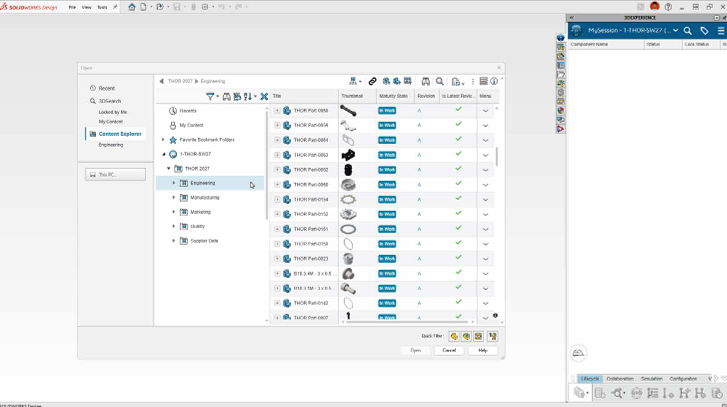727x407 pixels.
Task: Open the information panel icon in dialog
Action: [494, 82]
